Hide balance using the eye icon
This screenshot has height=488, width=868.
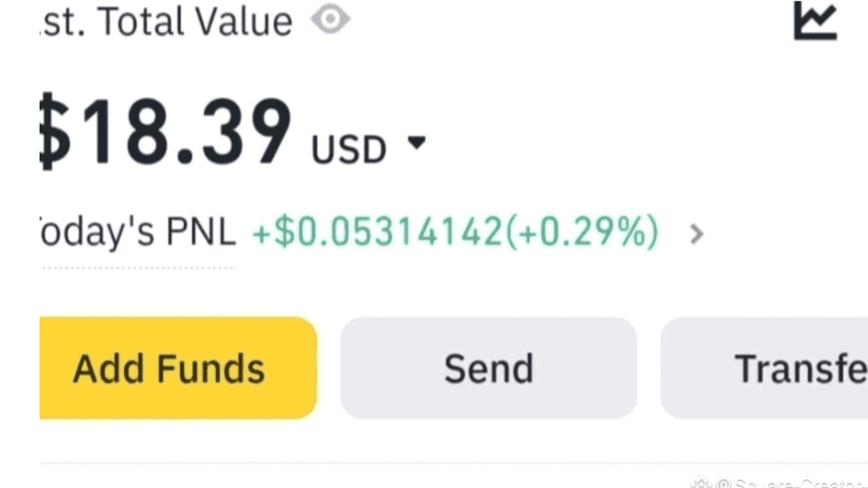330,19
